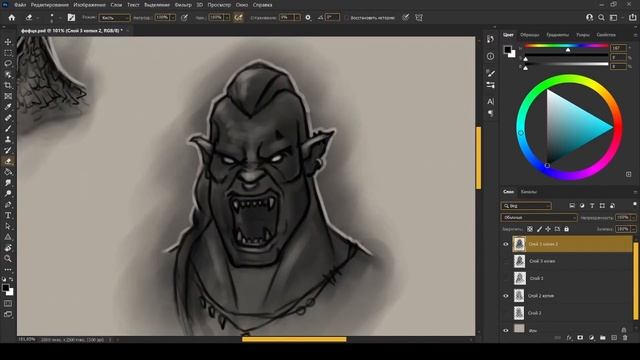640x360 pixels.
Task: Select the Brush tool in the toolbar
Action: coord(8,129)
